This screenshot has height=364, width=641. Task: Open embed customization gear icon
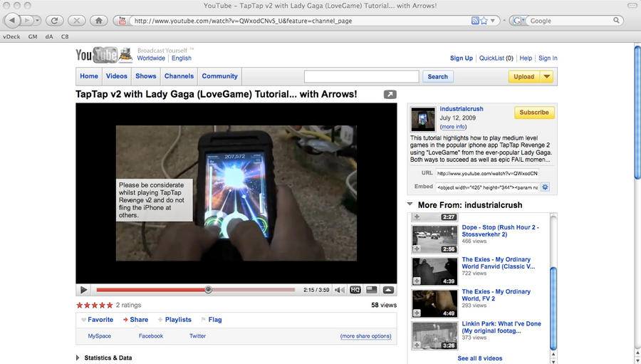pos(545,187)
